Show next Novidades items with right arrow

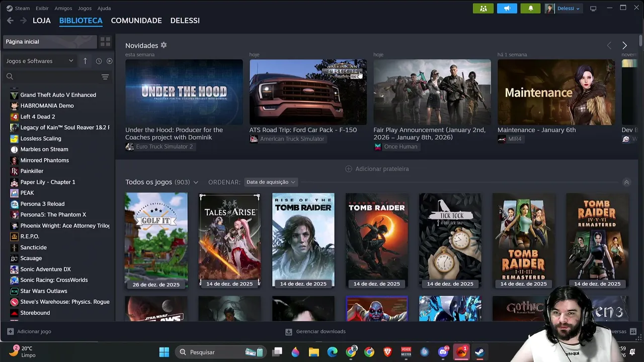tap(624, 45)
